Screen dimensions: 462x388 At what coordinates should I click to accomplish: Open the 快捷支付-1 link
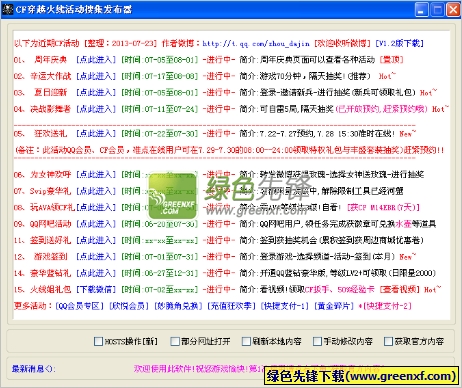tap(285, 306)
